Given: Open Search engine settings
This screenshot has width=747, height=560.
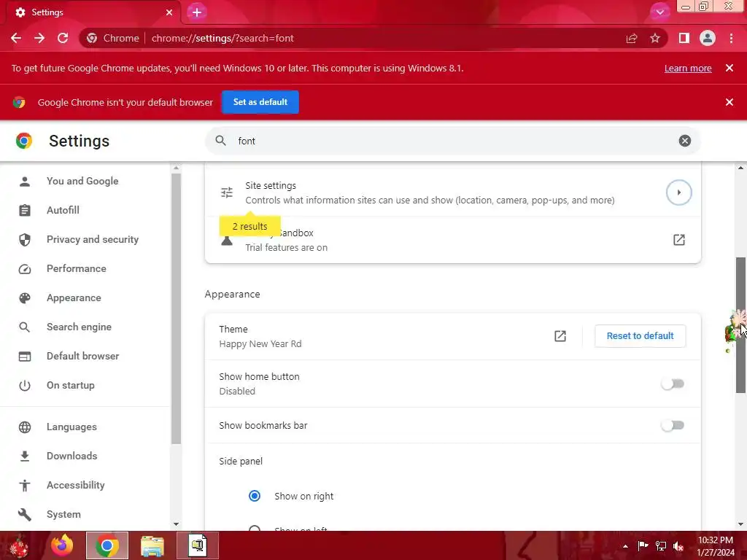Looking at the screenshot, I should point(79,327).
